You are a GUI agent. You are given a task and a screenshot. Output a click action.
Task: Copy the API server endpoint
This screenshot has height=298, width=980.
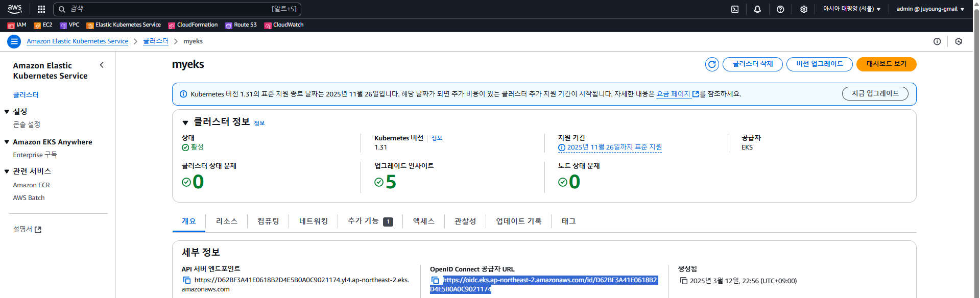(x=187, y=280)
